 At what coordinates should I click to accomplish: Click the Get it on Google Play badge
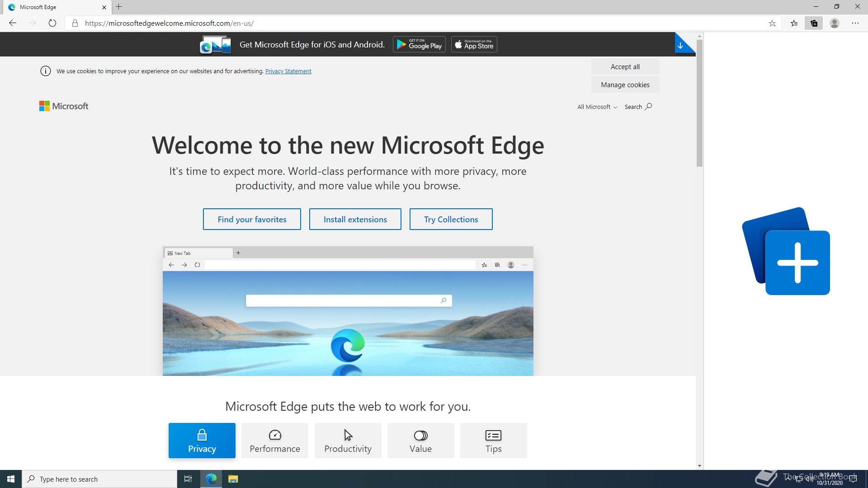[419, 44]
